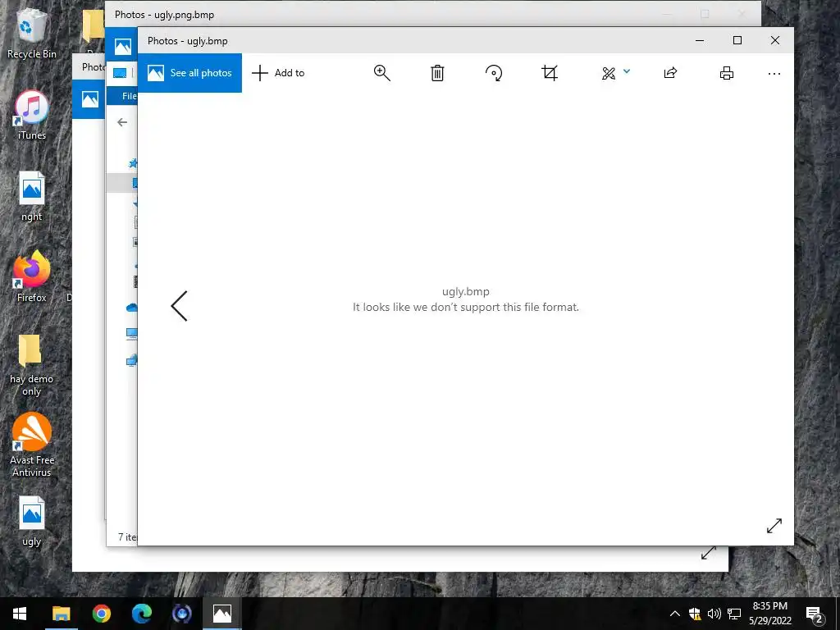Click OneDrive icon in File Explorer sidebar
The image size is (840, 630).
132,307
